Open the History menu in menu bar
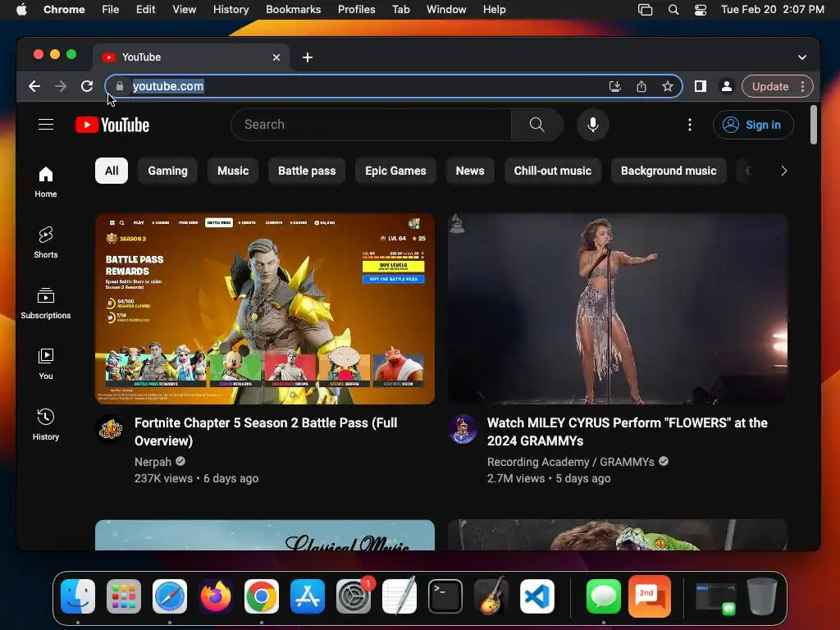 231,10
